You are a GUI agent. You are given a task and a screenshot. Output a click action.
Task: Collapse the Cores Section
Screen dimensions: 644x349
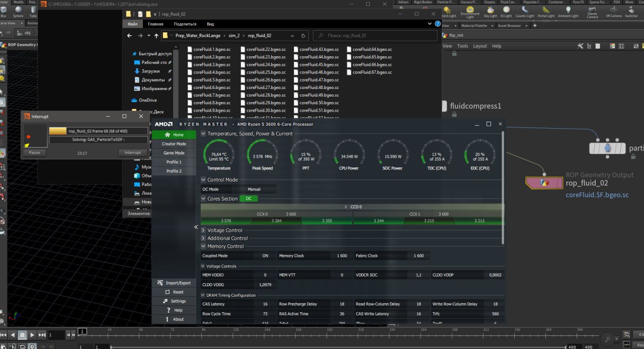point(203,199)
